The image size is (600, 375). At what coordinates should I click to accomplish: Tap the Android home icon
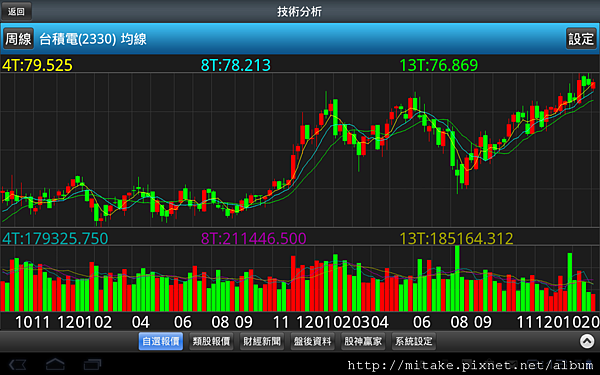point(55,364)
